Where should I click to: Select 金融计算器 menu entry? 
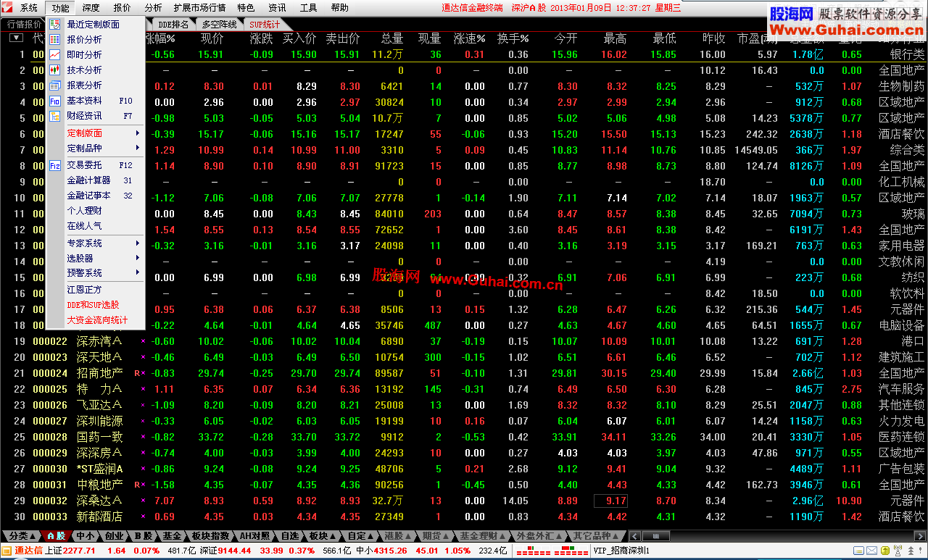94,180
